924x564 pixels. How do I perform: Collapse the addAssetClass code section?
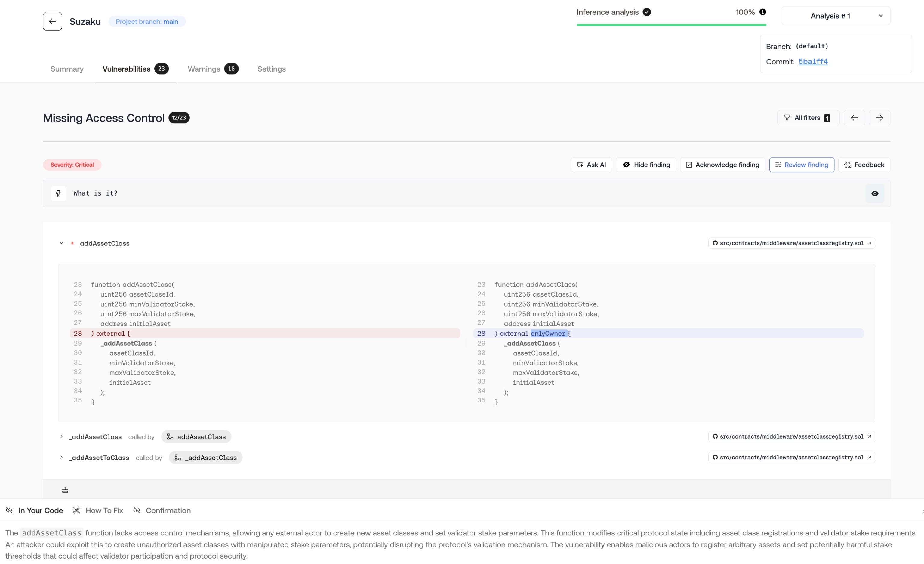[61, 243]
